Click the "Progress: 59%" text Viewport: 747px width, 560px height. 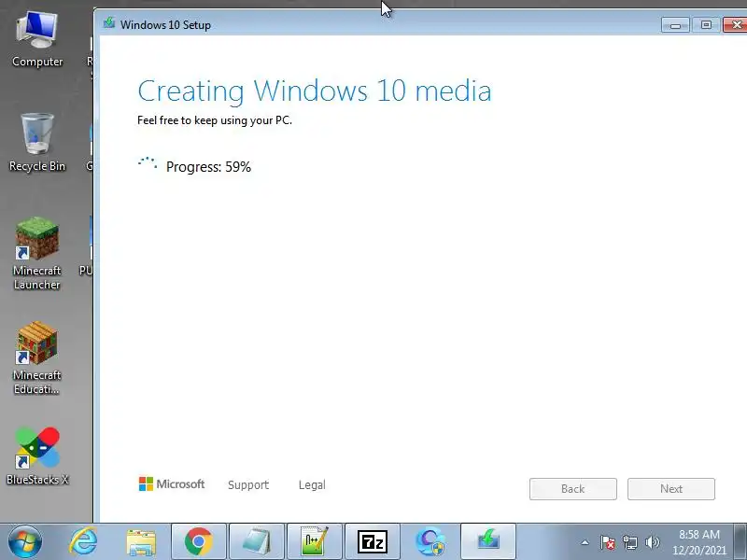click(208, 167)
